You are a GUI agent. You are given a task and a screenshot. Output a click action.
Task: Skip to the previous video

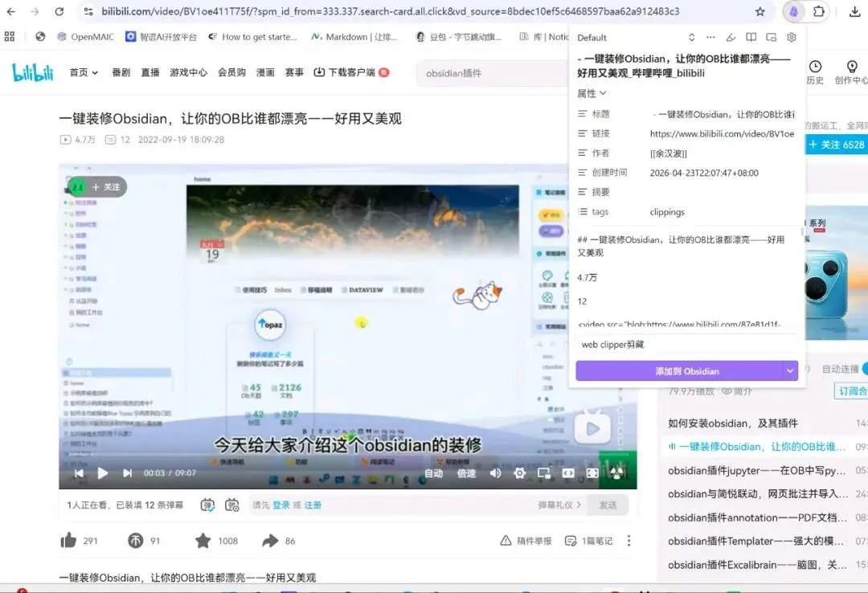click(79, 472)
